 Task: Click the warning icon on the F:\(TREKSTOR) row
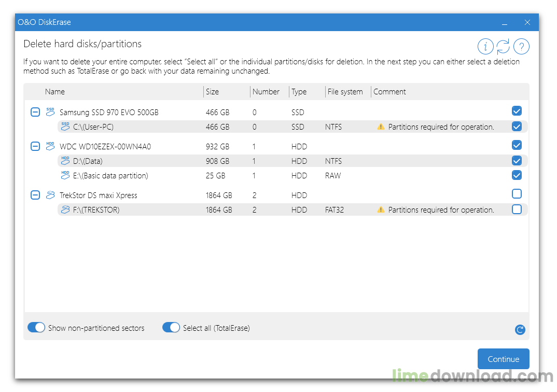pos(381,210)
